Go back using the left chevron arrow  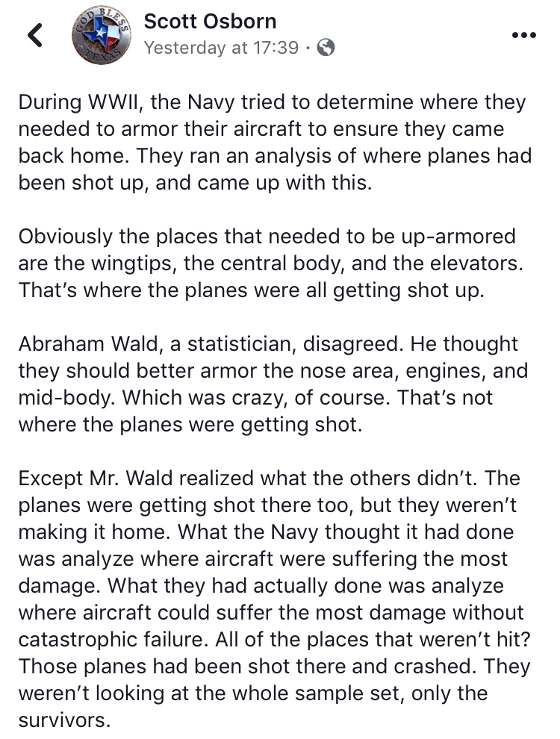coord(35,35)
